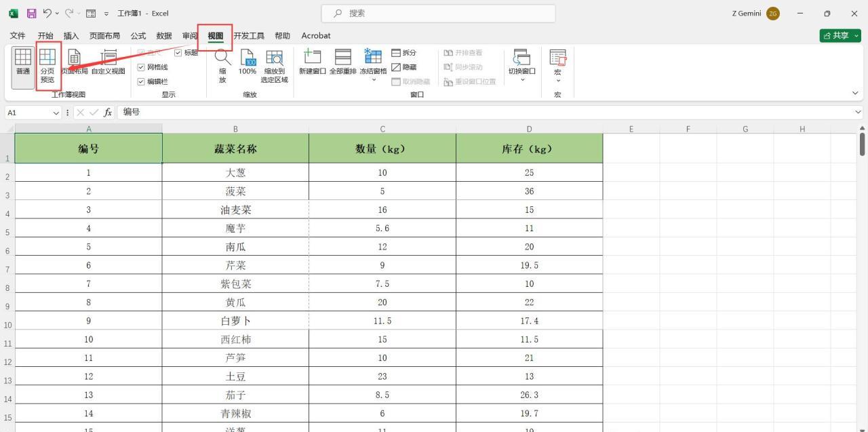Open the File (文件) menu

point(18,36)
